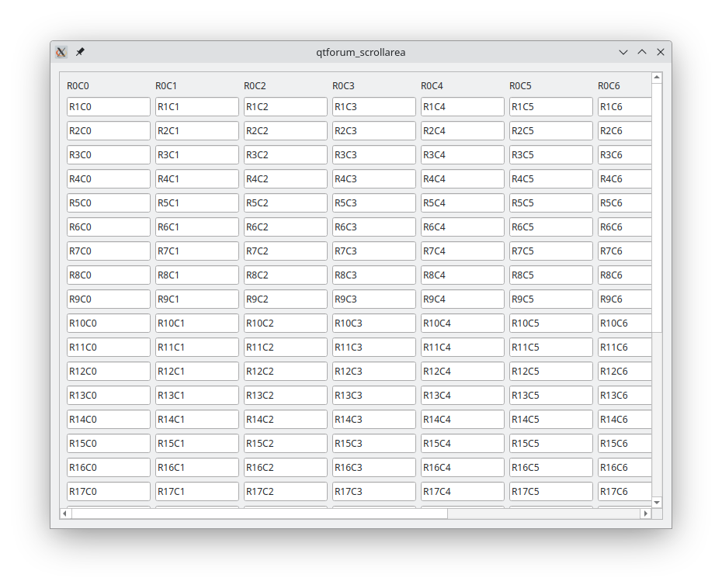
Task: Focus the R1C0 text field
Action: [x=109, y=107]
